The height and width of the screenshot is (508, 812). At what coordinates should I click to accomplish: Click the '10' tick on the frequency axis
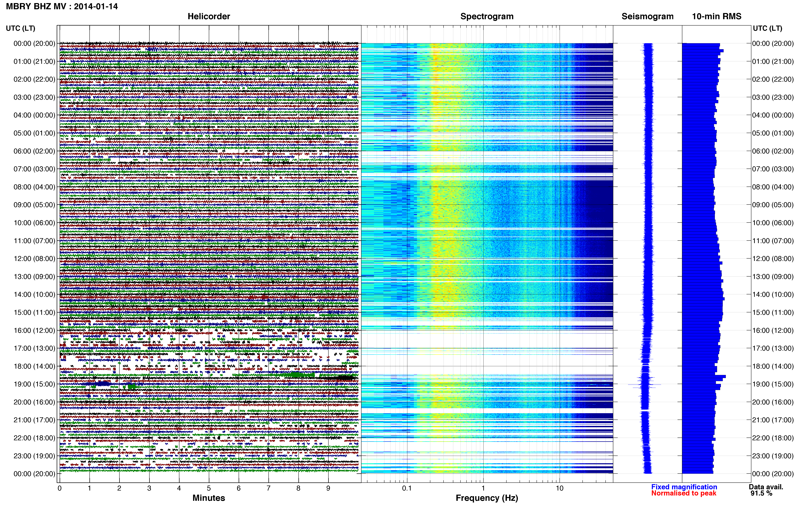point(559,488)
